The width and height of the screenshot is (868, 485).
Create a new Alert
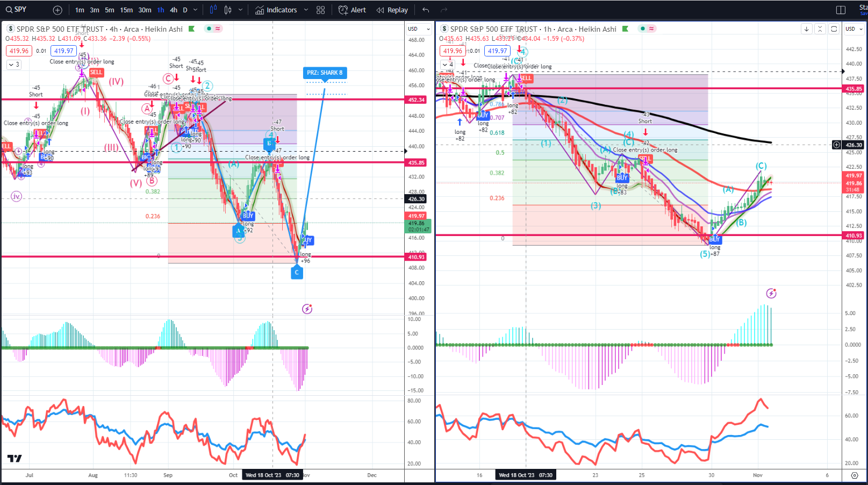pos(352,10)
